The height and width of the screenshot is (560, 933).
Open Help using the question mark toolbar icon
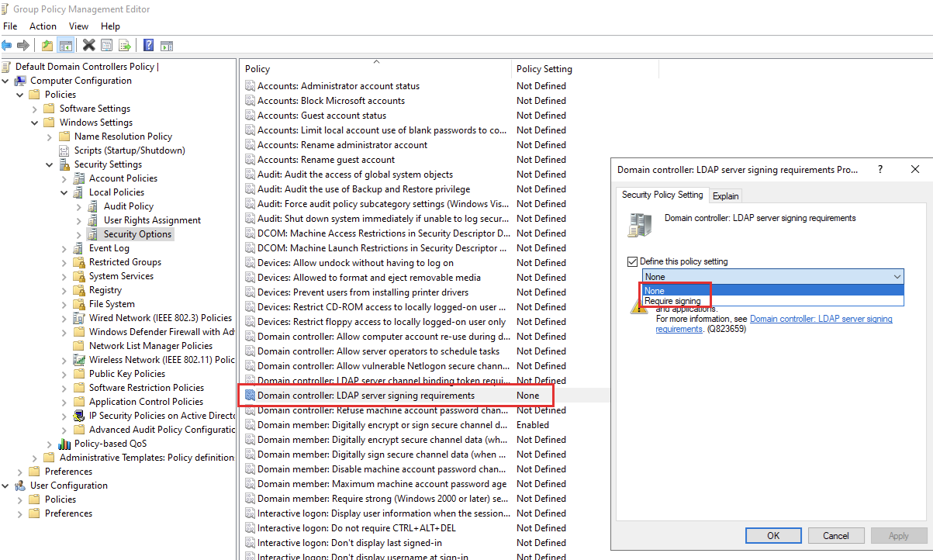(x=148, y=44)
